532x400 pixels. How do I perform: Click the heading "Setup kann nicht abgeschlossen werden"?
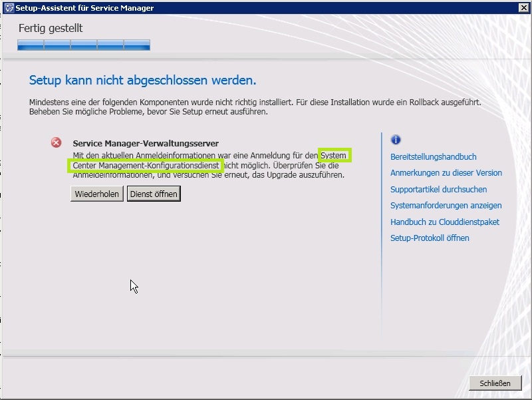click(142, 81)
